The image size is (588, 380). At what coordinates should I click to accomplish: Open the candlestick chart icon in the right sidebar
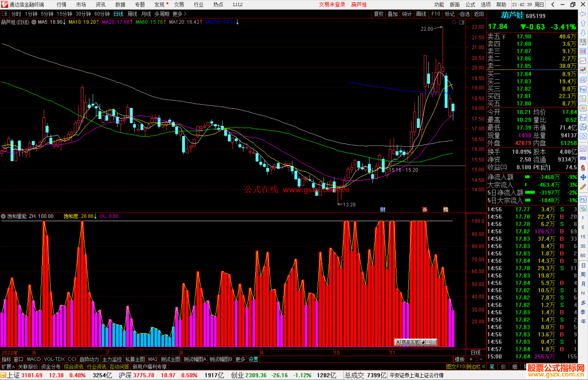tap(583, 70)
